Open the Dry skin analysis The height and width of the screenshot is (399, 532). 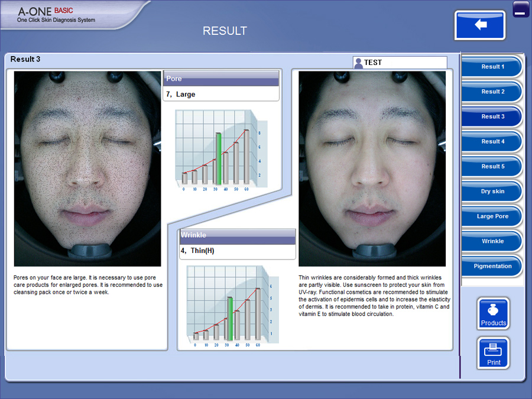click(x=492, y=192)
